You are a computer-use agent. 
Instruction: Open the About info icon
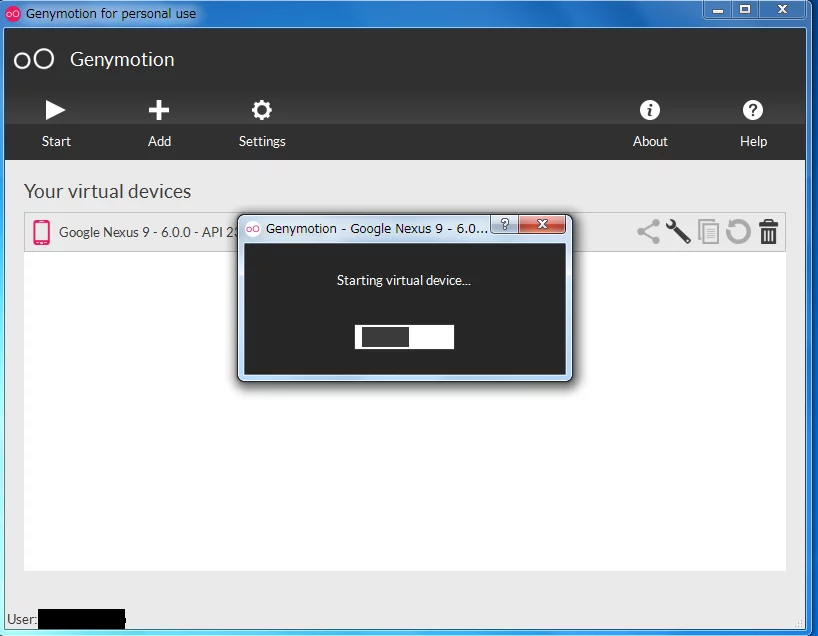click(650, 110)
